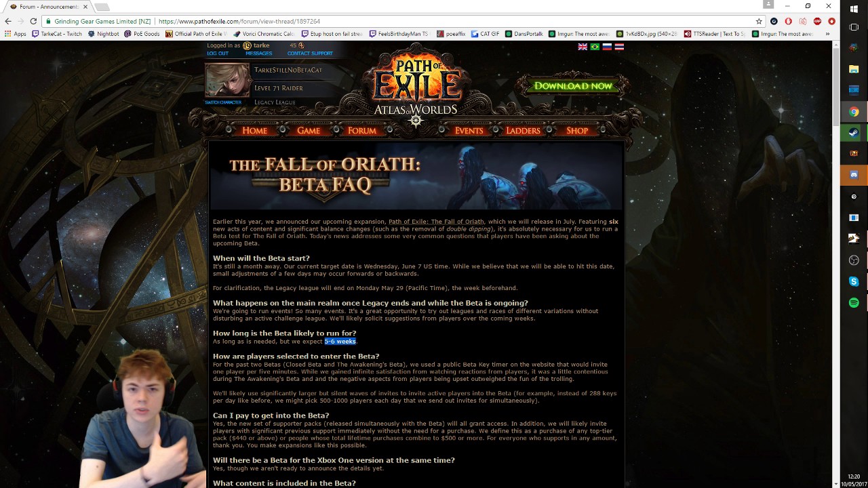
Task: Open OBS Studio from taskbar
Action: pos(854,260)
